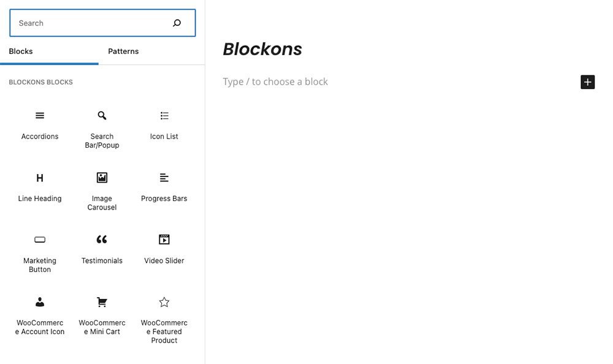Open the Blocks tab
This screenshot has height=364, width=613.
tap(21, 51)
